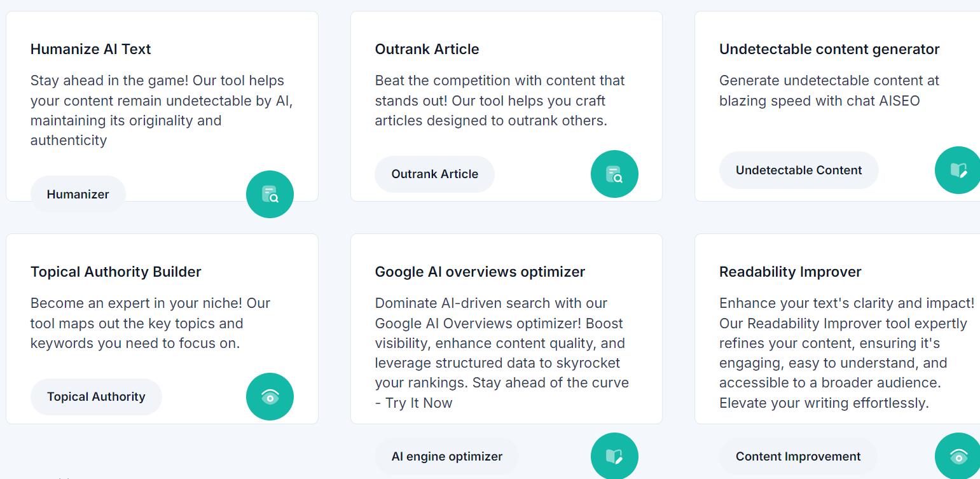Choose the Content Improvement tag

[798, 456]
